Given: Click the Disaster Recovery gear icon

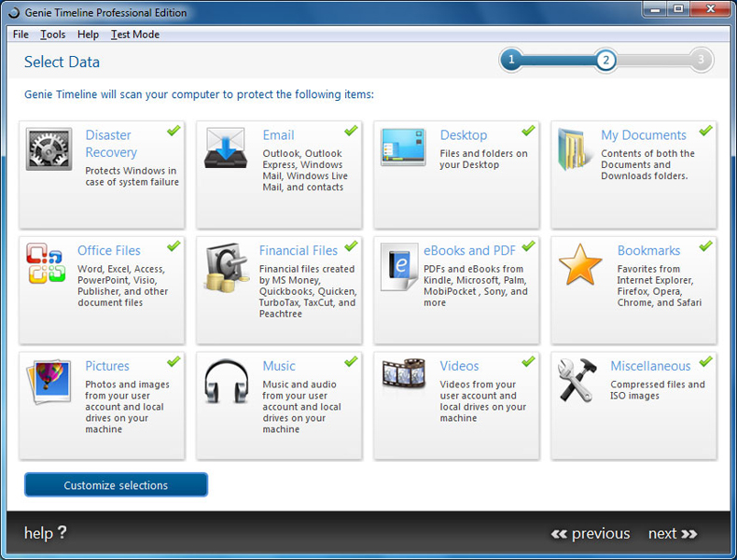Looking at the screenshot, I should pos(49,149).
